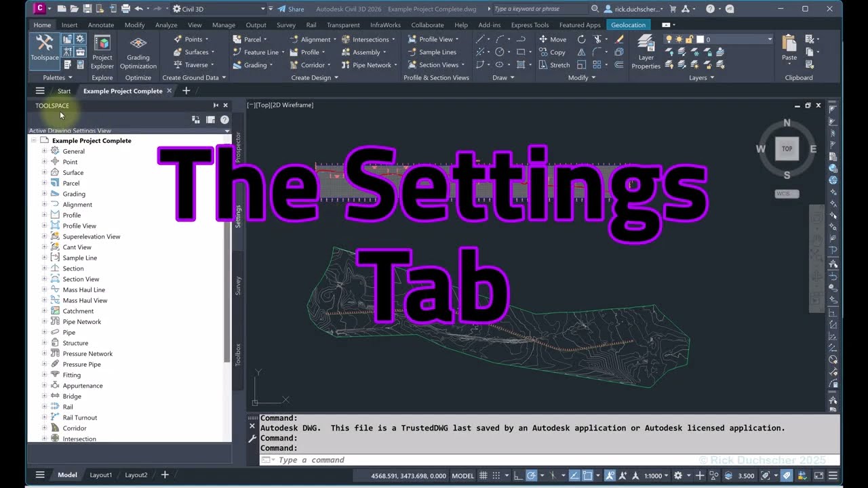Open Layer Properties manager

pos(646,52)
